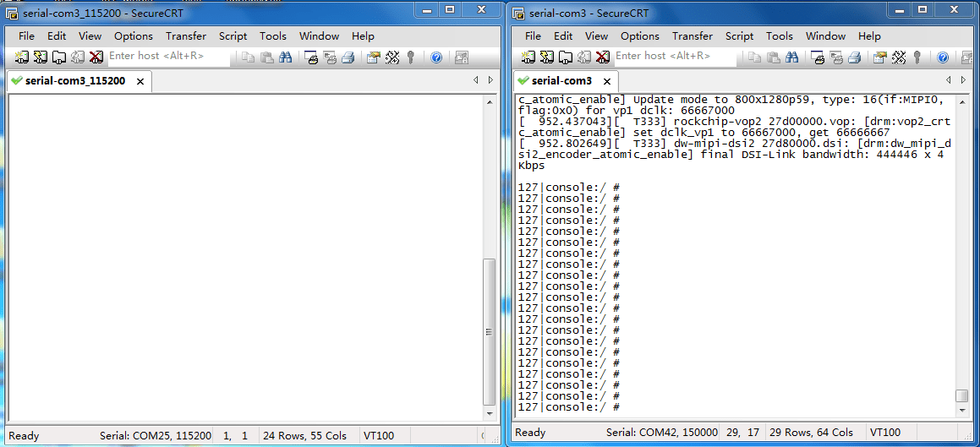Click tab-scroll right arrow in serial-com3_115200 window
This screenshot has height=447, width=980.
[x=490, y=80]
